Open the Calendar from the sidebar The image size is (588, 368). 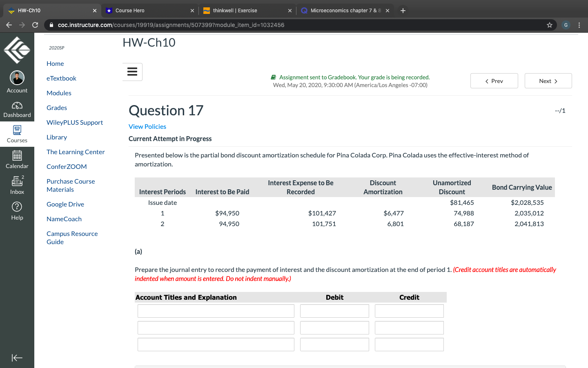tap(17, 159)
